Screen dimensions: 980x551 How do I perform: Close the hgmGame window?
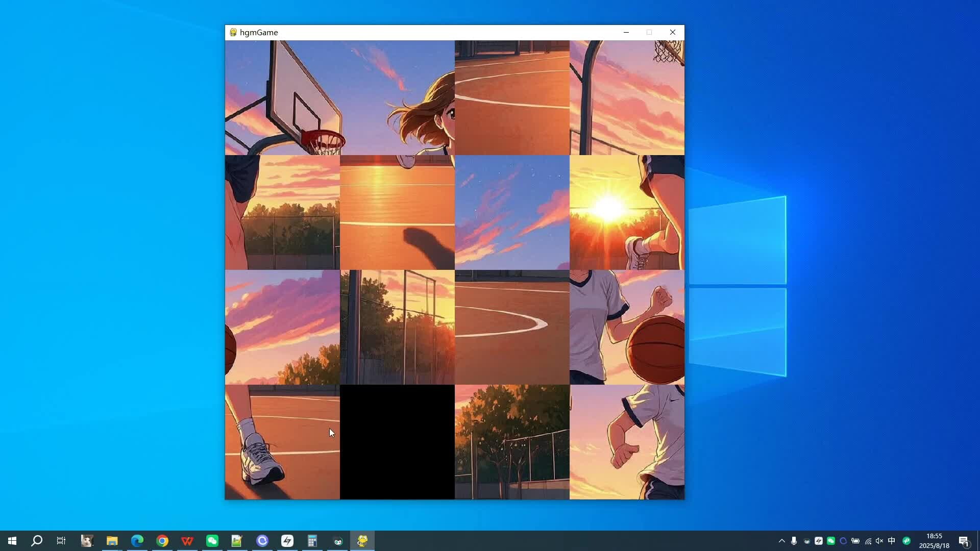[672, 32]
